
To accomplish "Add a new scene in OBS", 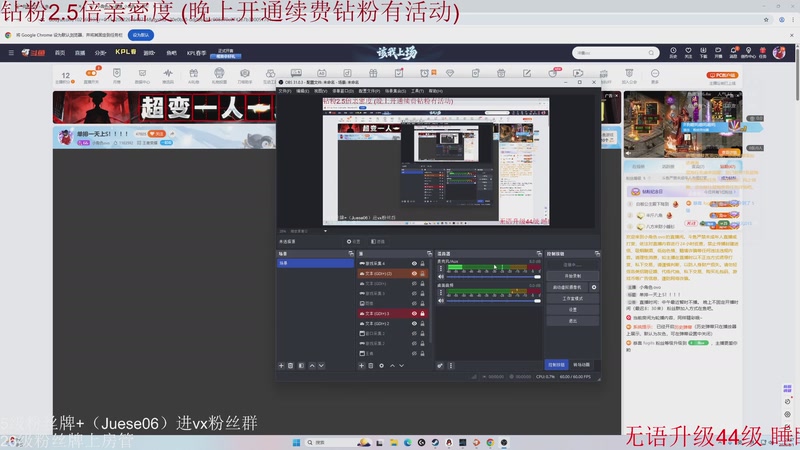I will pos(281,366).
